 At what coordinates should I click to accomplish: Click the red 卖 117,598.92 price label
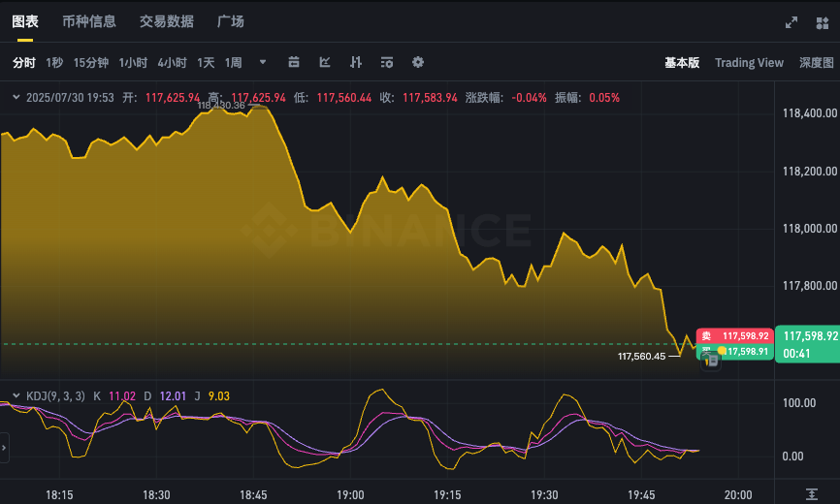click(x=734, y=335)
